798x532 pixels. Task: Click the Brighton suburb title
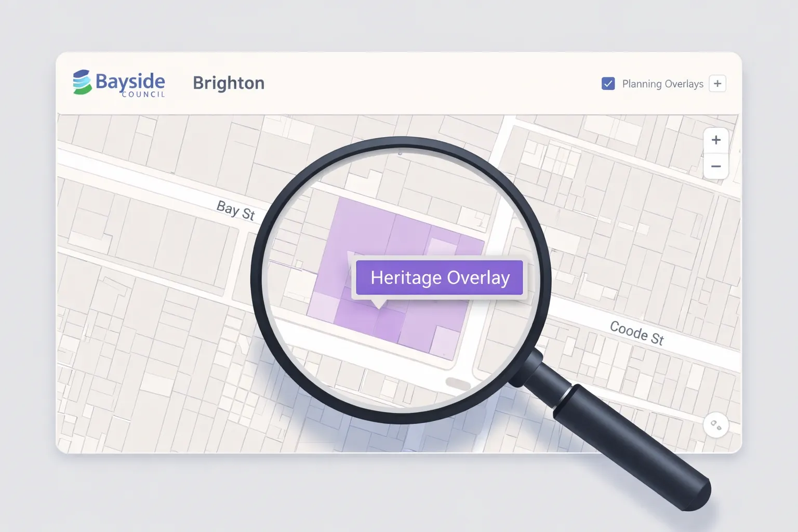[x=229, y=83]
